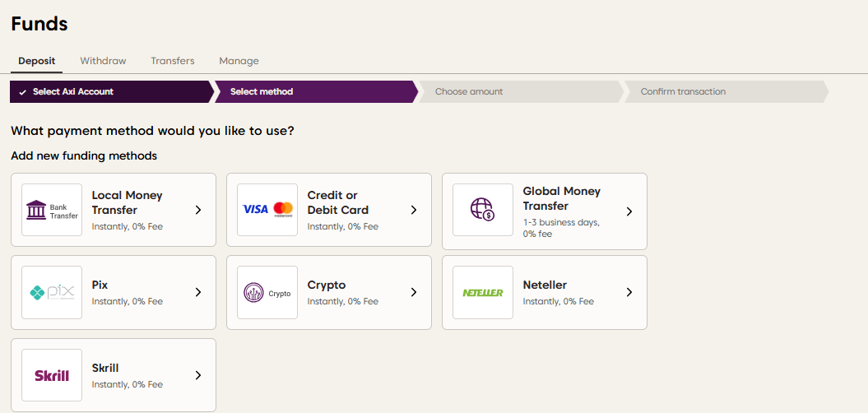Click the Bank Transfer logo icon
Image resolution: width=868 pixels, height=413 pixels.
point(52,210)
